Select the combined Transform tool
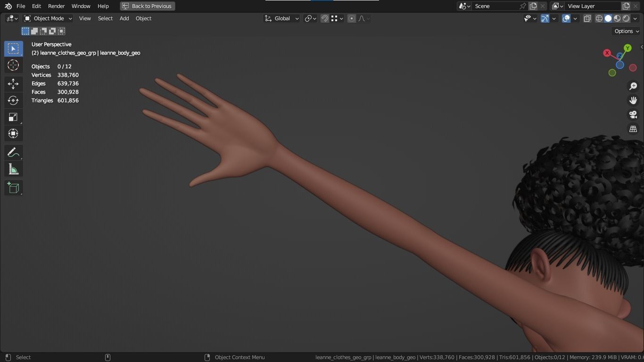 [x=13, y=133]
